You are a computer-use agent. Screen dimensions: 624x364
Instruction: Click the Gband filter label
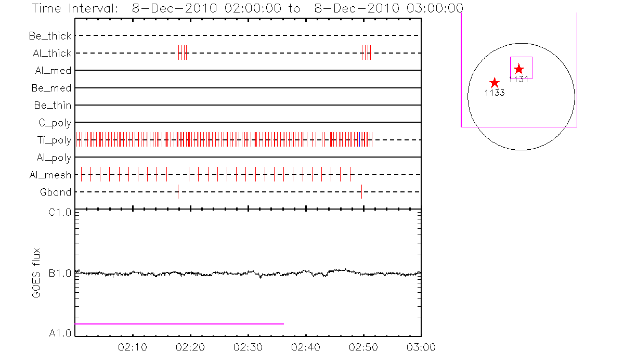click(56, 192)
